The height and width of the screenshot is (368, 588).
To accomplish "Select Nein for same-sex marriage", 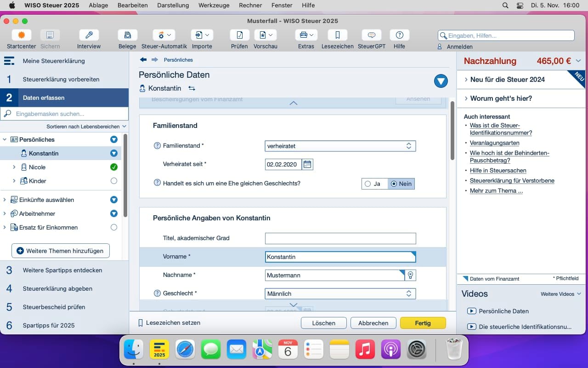I will pyautogui.click(x=401, y=184).
